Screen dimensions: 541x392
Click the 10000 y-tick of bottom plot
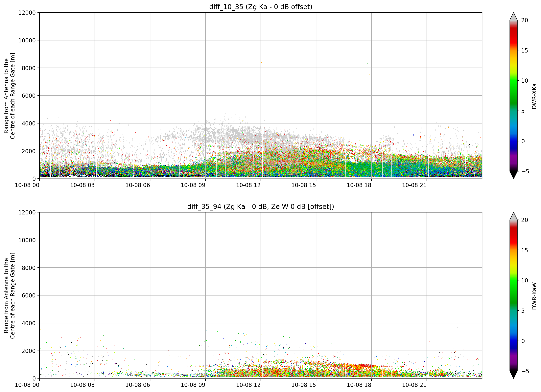(27, 240)
